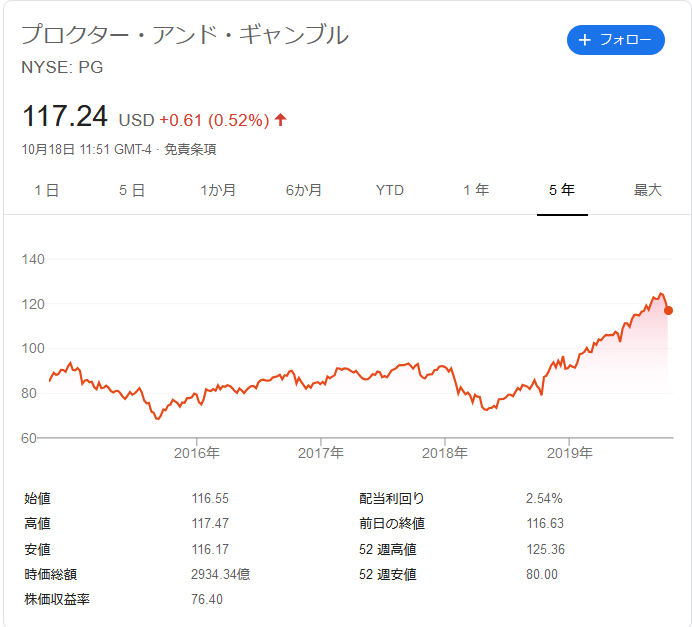The height and width of the screenshot is (627, 692).
Task: Switch to the 6か月 range tab
Action: tap(304, 190)
